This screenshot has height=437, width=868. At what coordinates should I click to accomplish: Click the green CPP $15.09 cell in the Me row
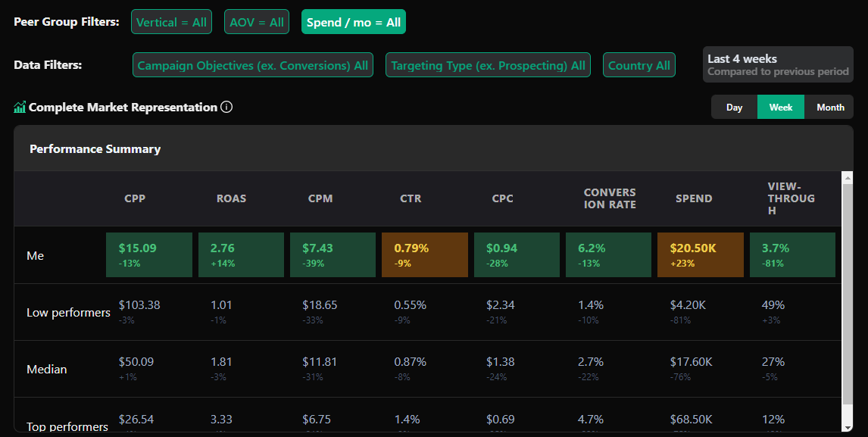tap(149, 254)
